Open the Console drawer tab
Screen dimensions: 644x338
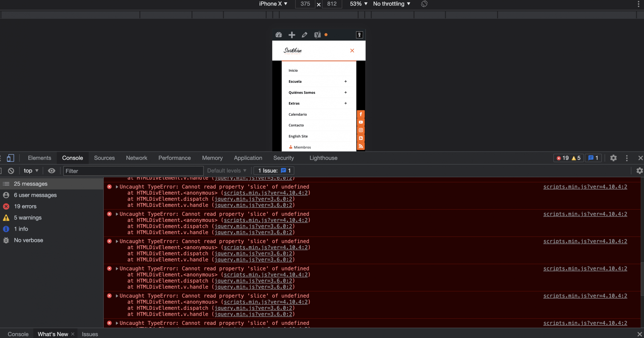(x=18, y=334)
